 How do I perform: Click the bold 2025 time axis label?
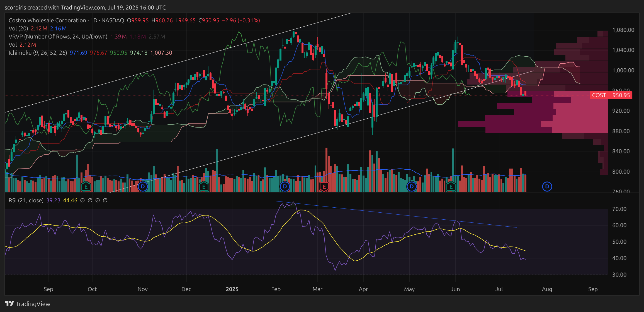[232, 289]
